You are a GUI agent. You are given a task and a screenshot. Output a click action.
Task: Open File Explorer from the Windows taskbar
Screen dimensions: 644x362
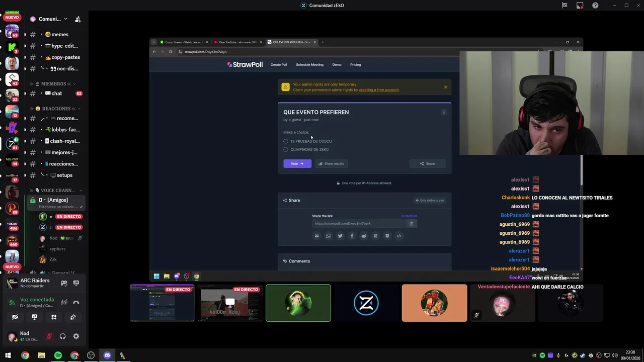tap(41, 355)
